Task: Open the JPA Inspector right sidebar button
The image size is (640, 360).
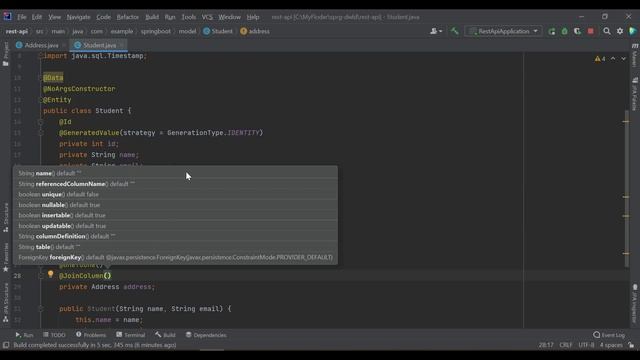Action: (635, 304)
